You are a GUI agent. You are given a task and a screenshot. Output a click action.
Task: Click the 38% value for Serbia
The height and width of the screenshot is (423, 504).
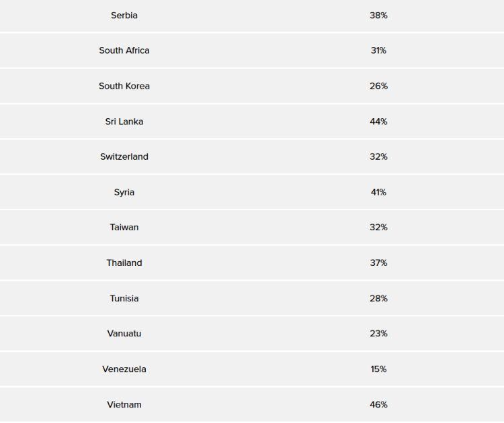(x=378, y=15)
